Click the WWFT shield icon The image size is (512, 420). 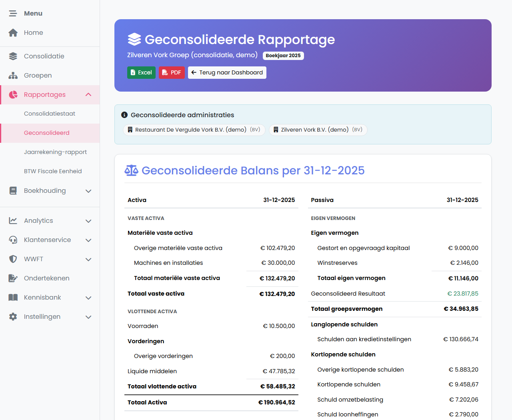click(x=13, y=259)
